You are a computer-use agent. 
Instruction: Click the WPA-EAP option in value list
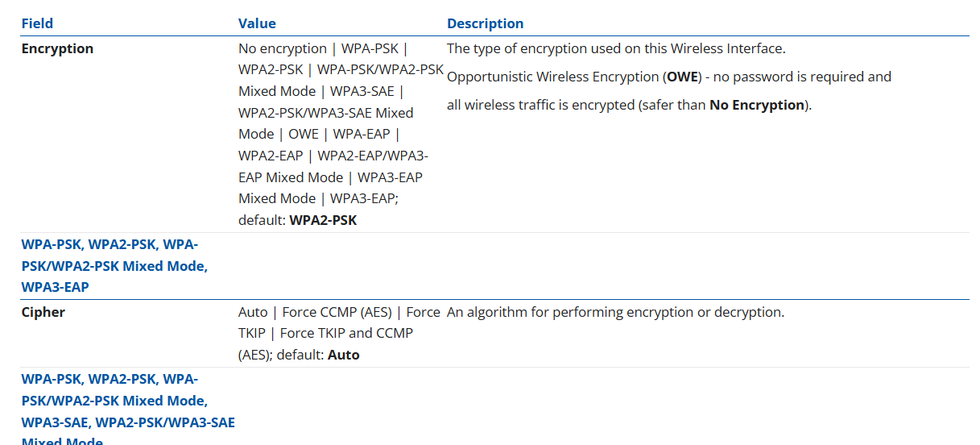(362, 134)
